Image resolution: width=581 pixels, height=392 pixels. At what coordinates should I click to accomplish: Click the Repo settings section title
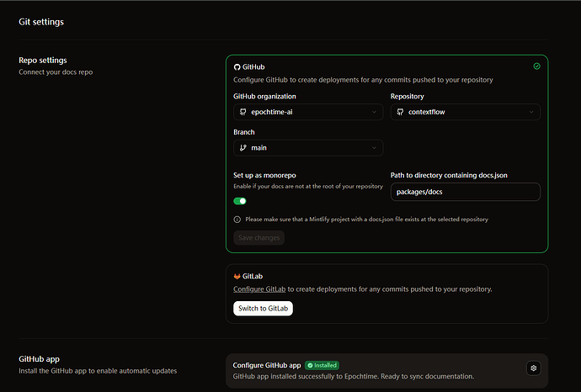[43, 60]
